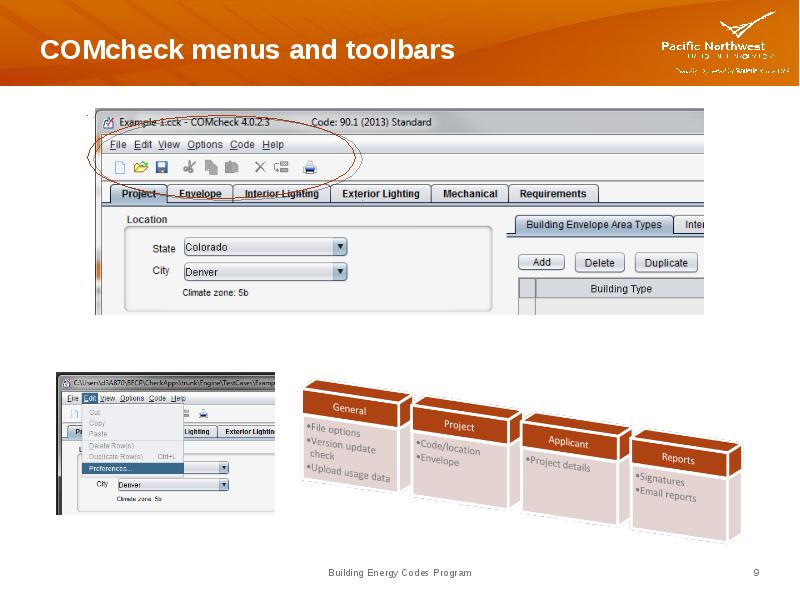Click the Paste clipboard icon in large toolbar

232,167
